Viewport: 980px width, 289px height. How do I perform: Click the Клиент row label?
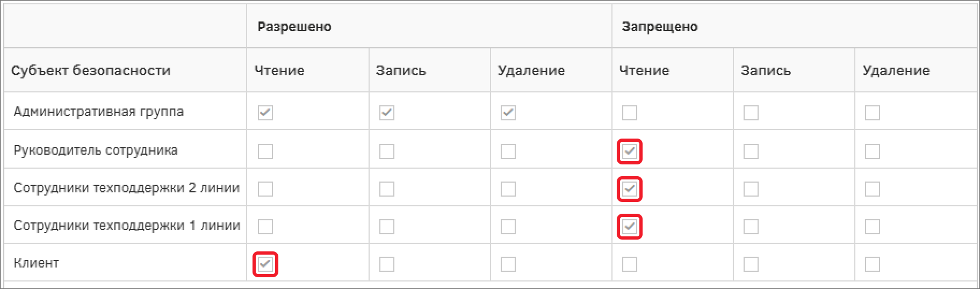36,263
